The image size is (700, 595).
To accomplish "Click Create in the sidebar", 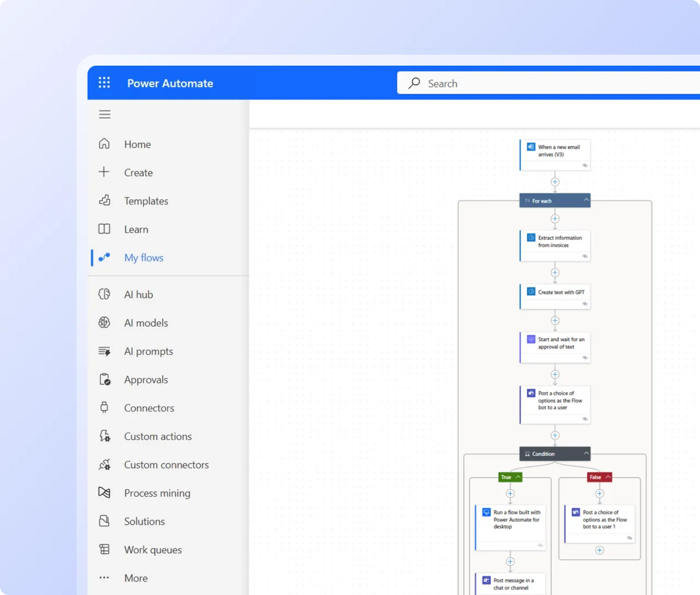I will [138, 172].
